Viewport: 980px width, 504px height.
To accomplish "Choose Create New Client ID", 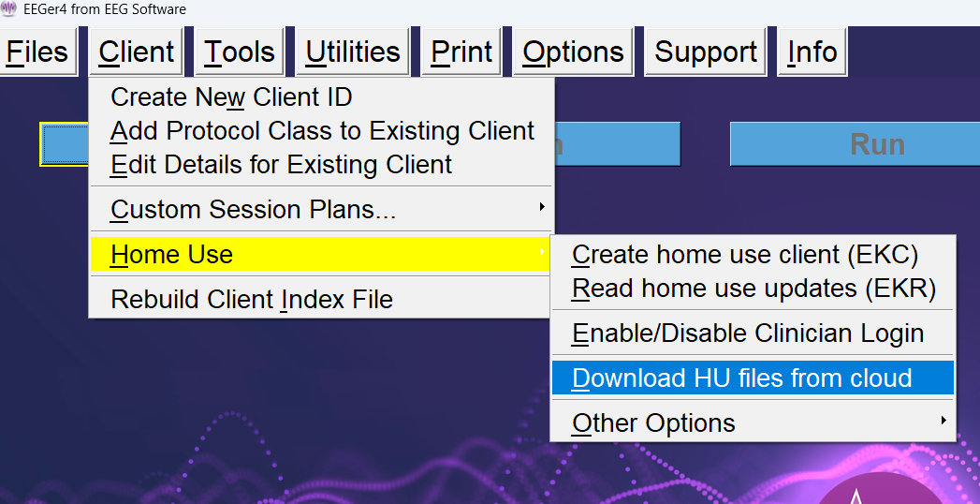I will pyautogui.click(x=321, y=97).
